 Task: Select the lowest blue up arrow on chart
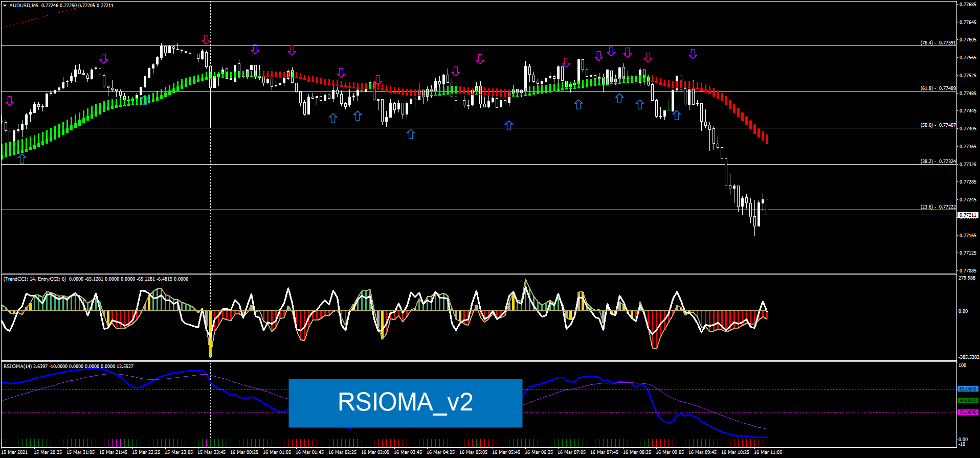click(x=22, y=158)
